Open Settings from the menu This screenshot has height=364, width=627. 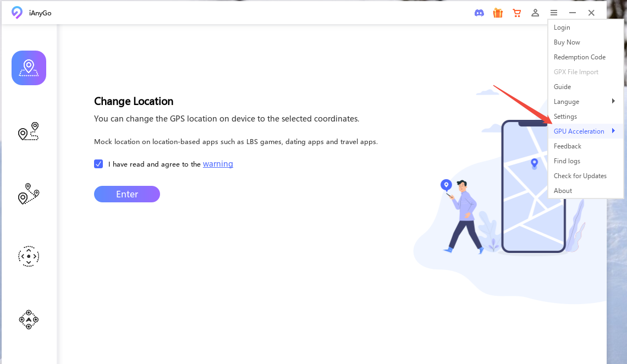click(x=565, y=117)
